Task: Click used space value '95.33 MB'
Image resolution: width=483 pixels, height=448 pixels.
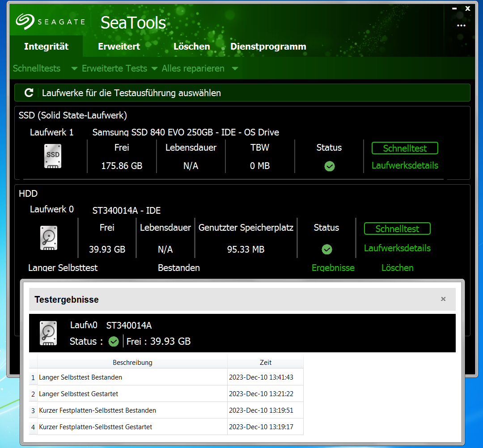Action: (246, 249)
